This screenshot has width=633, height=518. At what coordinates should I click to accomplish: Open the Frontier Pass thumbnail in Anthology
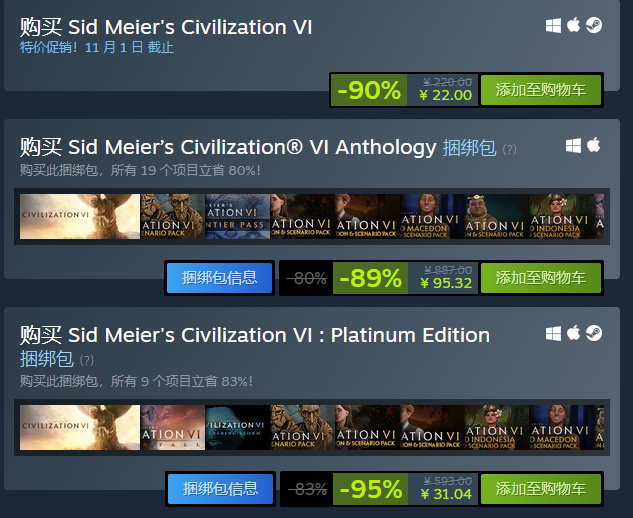click(238, 217)
